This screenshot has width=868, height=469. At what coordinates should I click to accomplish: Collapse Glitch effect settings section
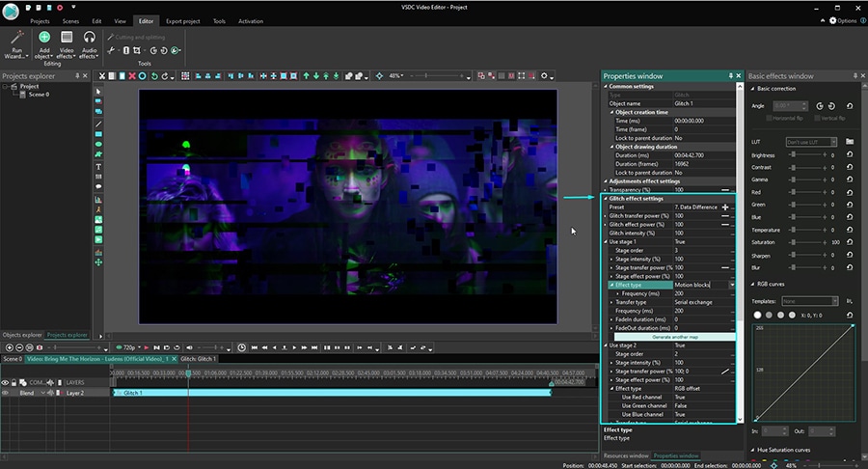tap(606, 198)
